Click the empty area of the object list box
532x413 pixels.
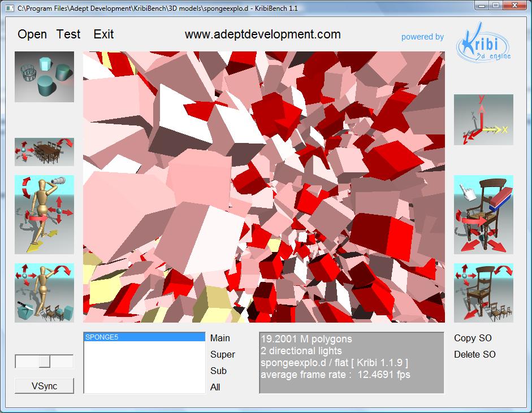[145, 367]
